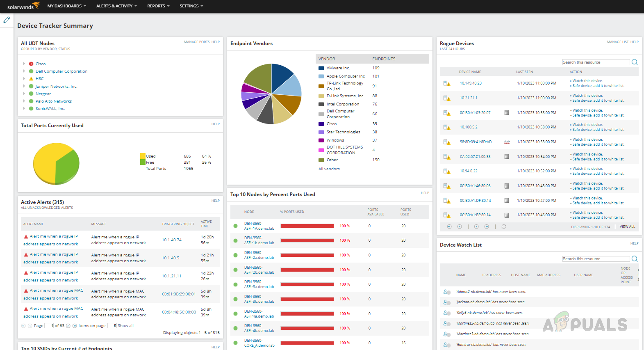Open the My Dashboards menu
This screenshot has height=350, width=644.
tap(66, 6)
